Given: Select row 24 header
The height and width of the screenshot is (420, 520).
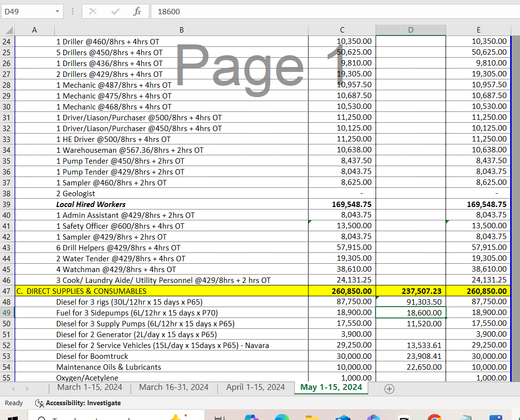Looking at the screenshot, I should [x=7, y=41].
